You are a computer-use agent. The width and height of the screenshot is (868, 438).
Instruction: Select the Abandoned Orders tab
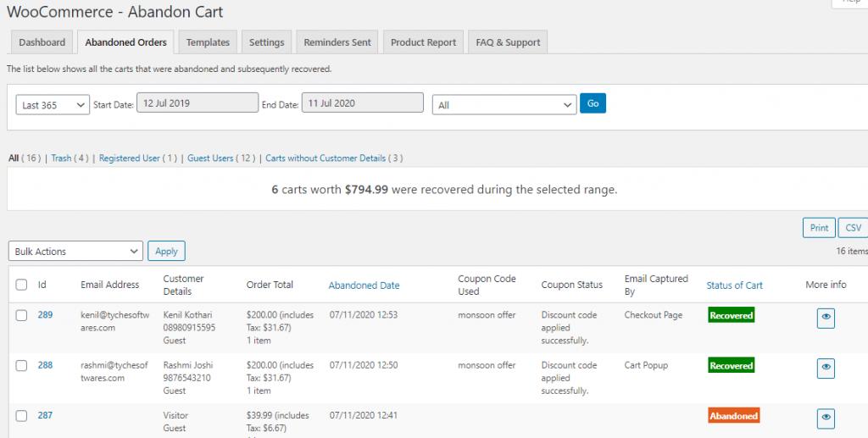pyautogui.click(x=125, y=42)
